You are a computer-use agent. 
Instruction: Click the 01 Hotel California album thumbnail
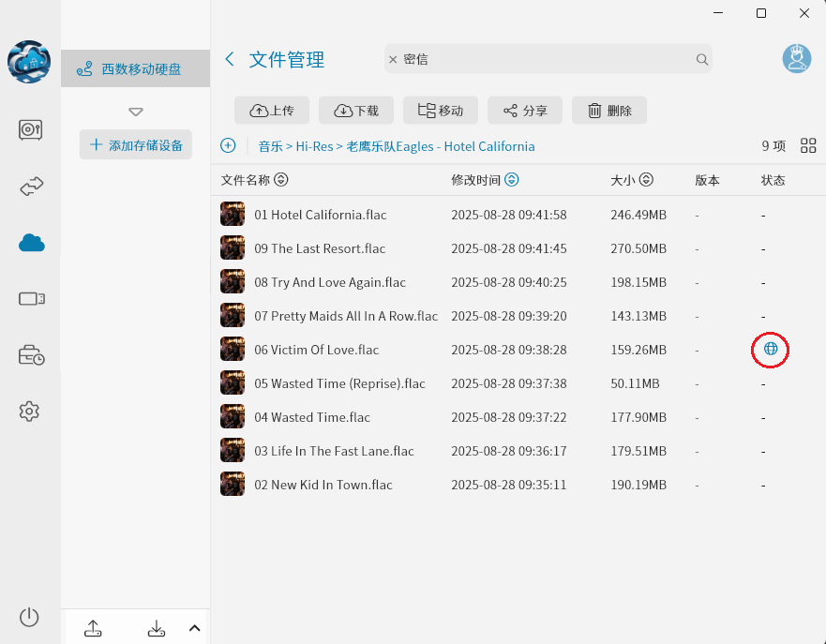point(232,214)
